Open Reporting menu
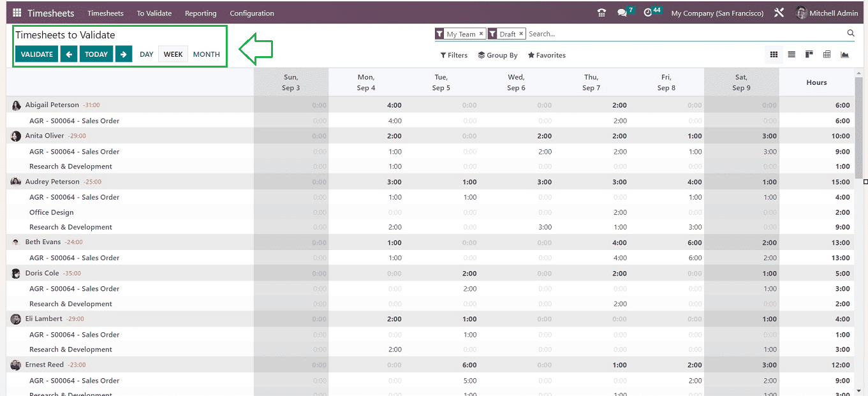The image size is (868, 396). (x=201, y=13)
